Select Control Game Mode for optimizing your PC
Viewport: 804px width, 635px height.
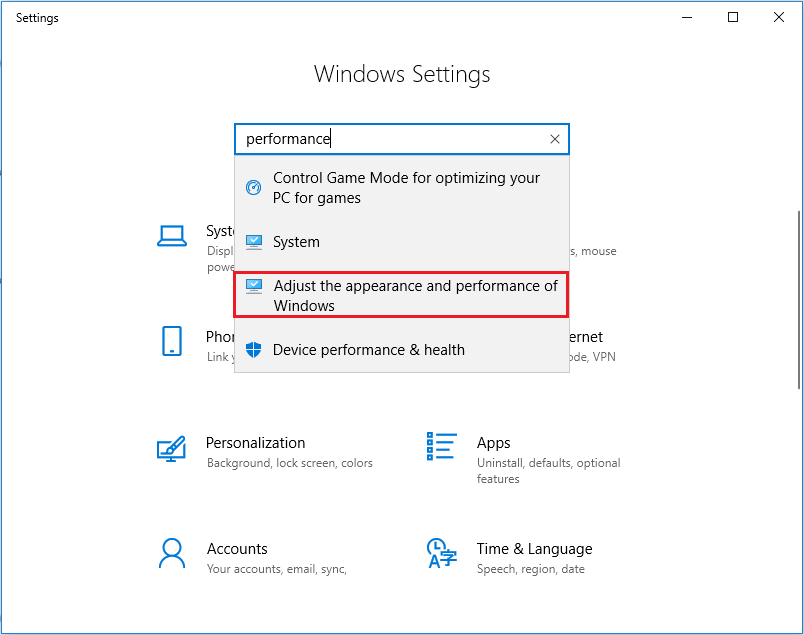pyautogui.click(x=402, y=188)
